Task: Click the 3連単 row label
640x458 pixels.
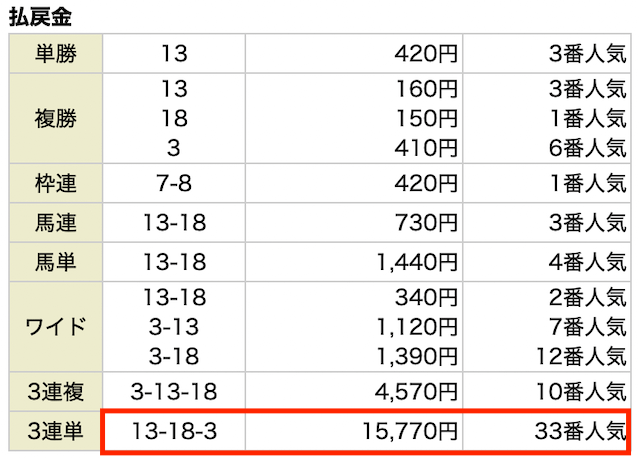Action: pos(56,431)
